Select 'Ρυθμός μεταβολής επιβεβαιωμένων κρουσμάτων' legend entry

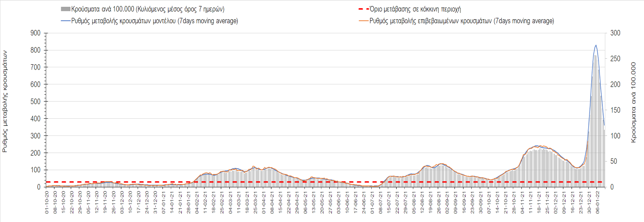pos(461,21)
